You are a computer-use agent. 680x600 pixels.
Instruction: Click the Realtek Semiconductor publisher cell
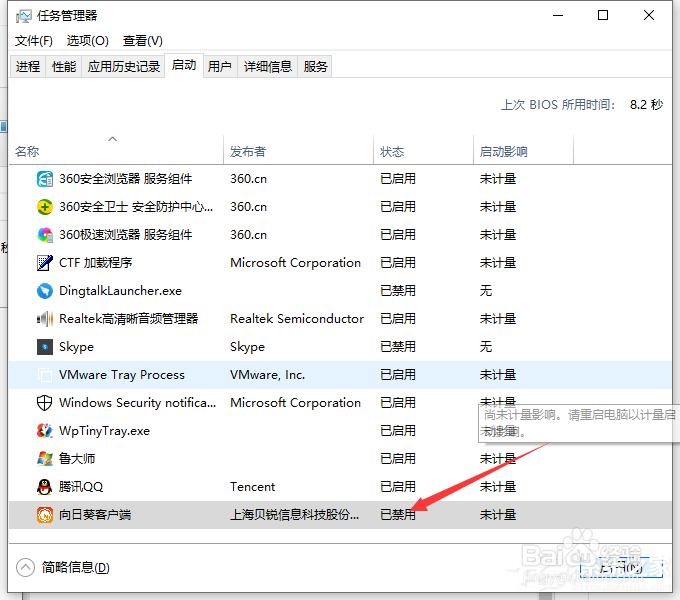297,319
